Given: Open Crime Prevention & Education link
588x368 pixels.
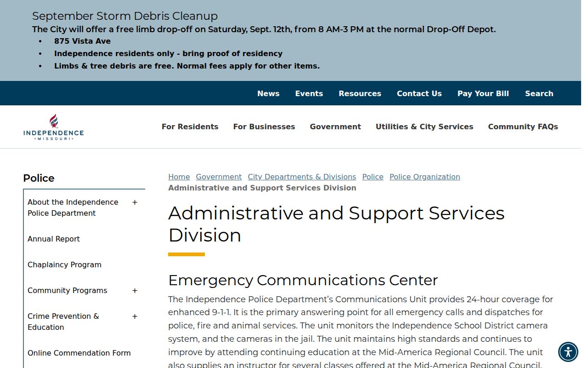Looking at the screenshot, I should click(x=63, y=322).
